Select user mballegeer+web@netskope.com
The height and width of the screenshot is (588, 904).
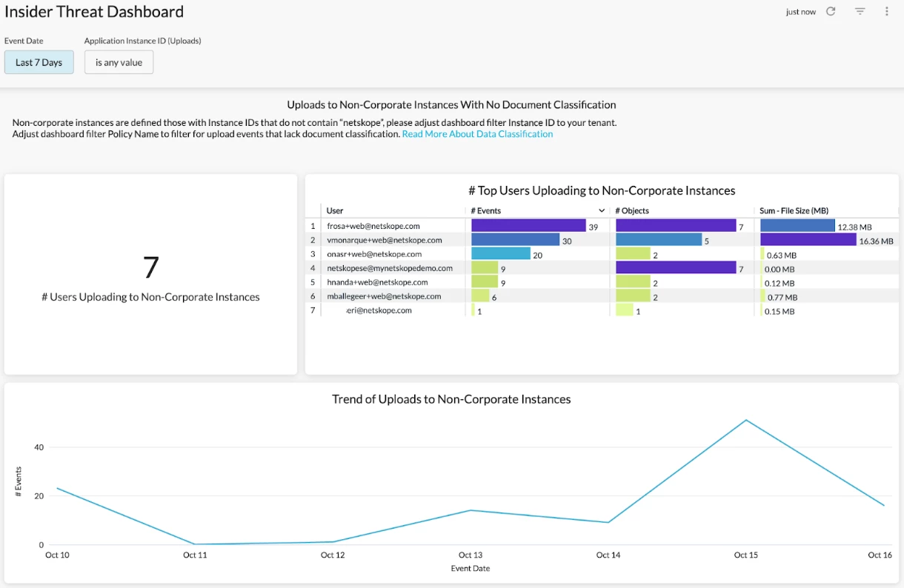coord(384,296)
